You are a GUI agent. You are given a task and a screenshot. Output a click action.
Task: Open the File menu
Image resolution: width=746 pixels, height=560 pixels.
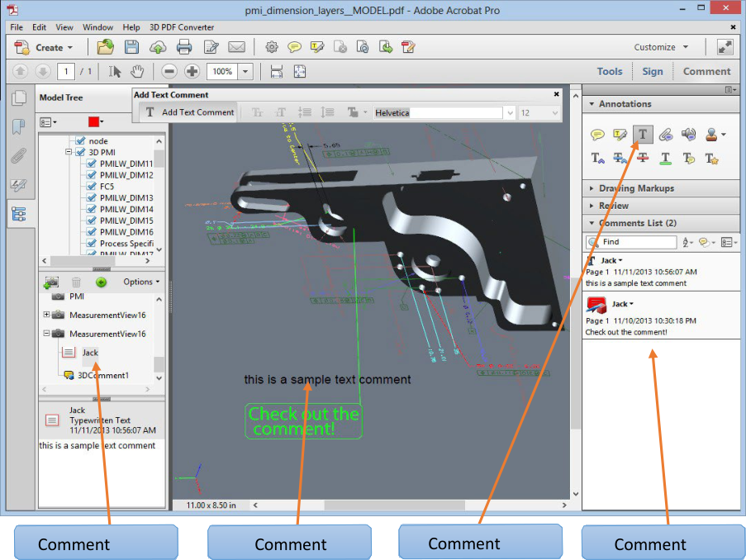[x=17, y=27]
